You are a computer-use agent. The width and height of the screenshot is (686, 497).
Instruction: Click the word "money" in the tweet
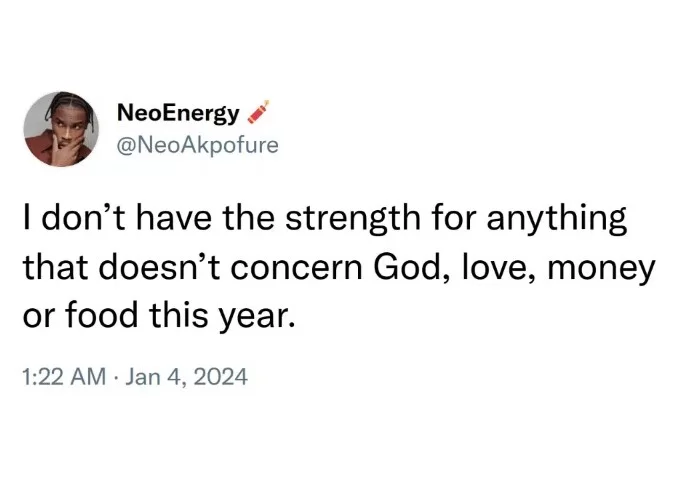tap(601, 270)
